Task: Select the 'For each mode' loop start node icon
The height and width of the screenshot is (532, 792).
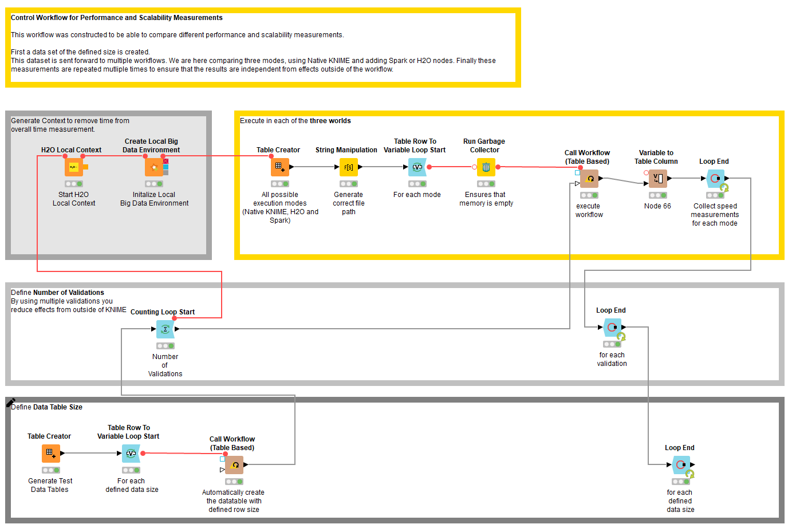Action: coord(417,167)
